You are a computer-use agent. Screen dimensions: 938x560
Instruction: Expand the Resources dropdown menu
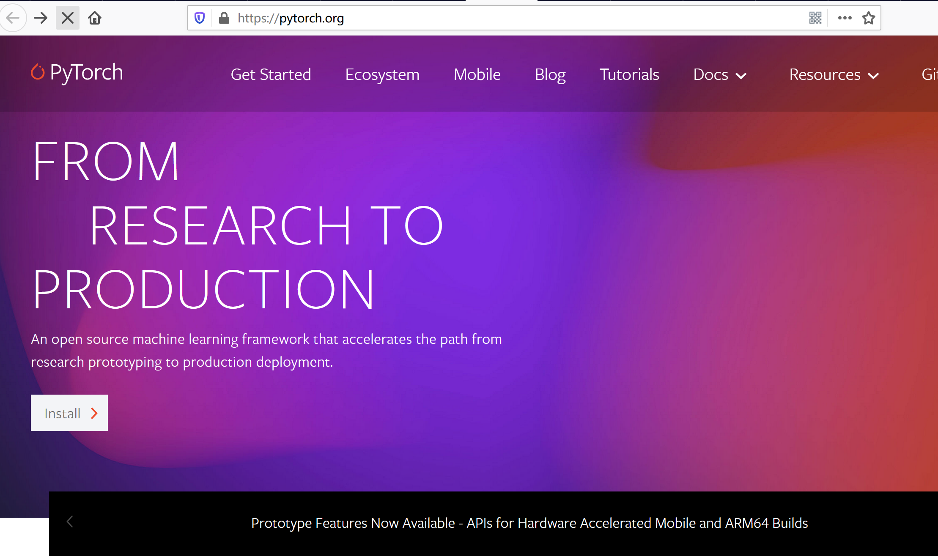pyautogui.click(x=834, y=75)
